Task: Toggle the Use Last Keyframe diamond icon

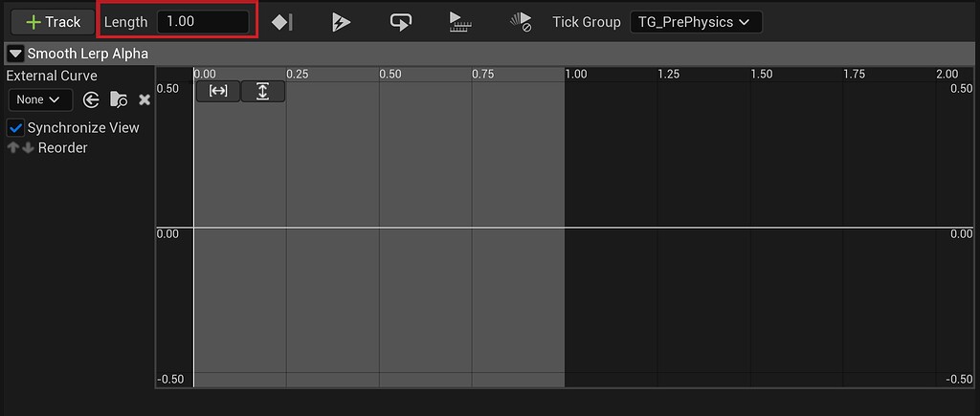Action: tap(282, 22)
